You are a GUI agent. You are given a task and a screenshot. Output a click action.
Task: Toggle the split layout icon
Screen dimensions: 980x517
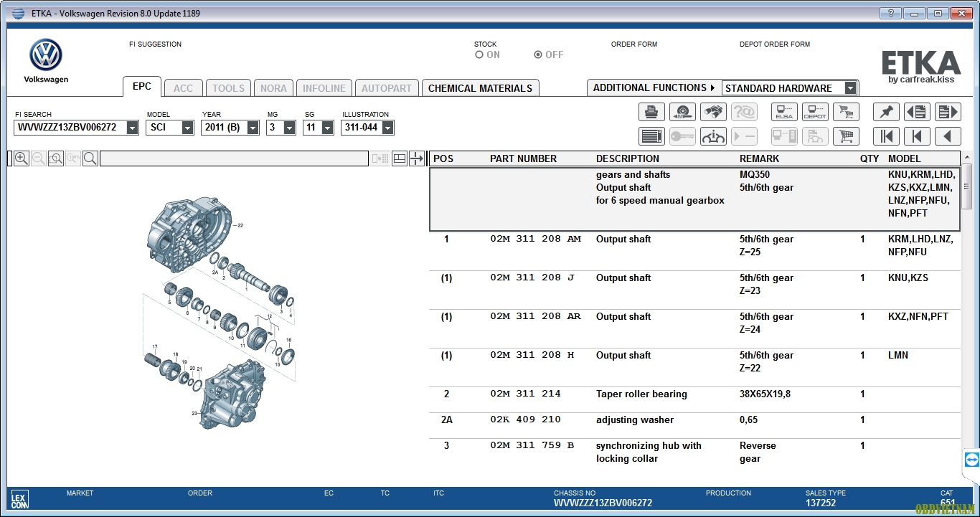coord(400,158)
